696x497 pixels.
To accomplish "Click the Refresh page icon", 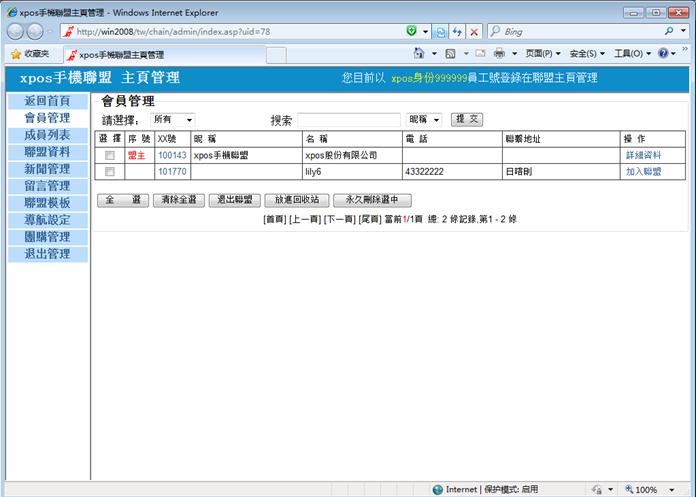I will (457, 32).
